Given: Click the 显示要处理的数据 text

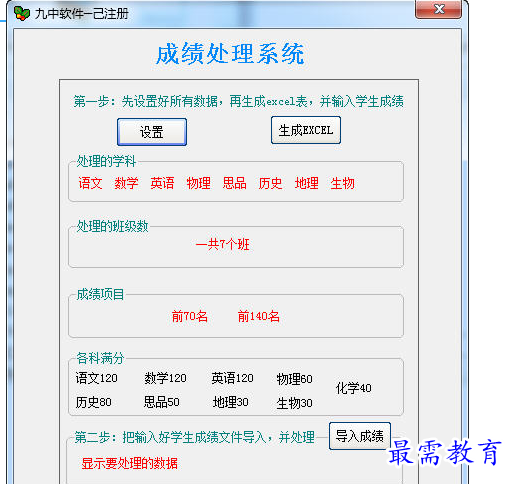Looking at the screenshot, I should (x=129, y=463).
